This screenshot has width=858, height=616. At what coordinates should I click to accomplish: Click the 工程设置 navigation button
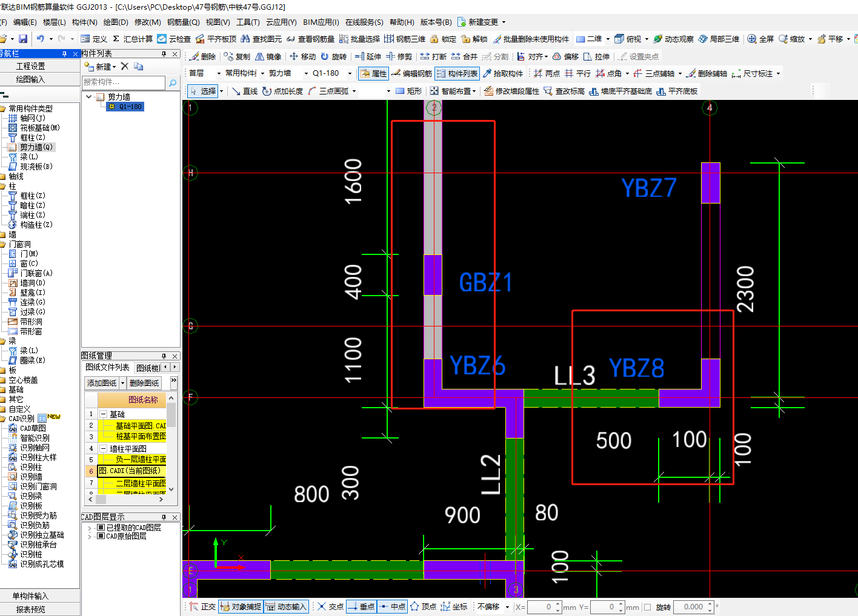coord(30,66)
